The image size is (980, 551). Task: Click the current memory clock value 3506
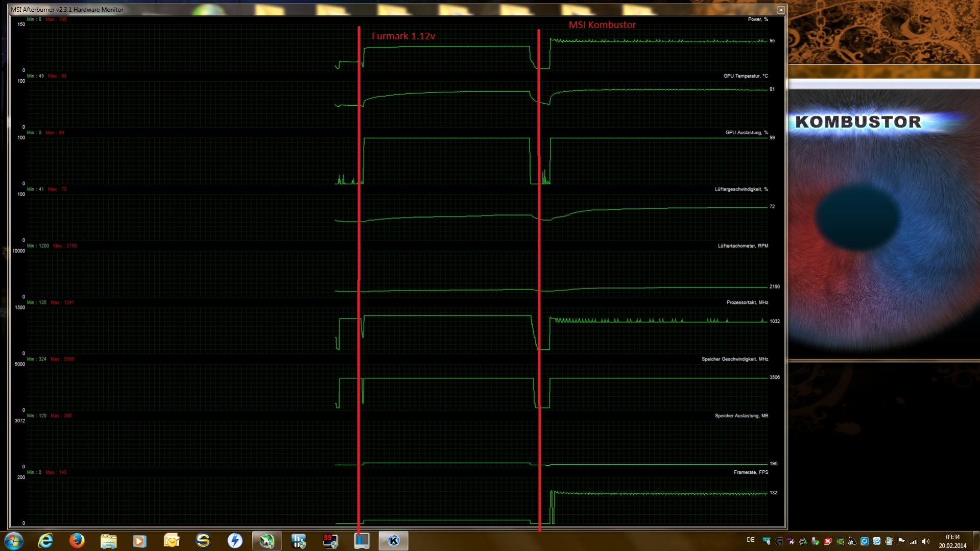(775, 378)
